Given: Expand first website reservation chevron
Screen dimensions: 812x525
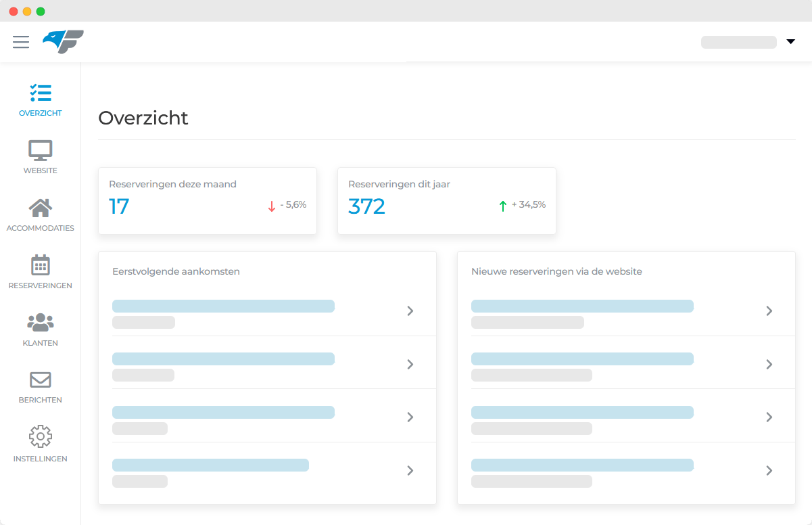Looking at the screenshot, I should point(769,311).
